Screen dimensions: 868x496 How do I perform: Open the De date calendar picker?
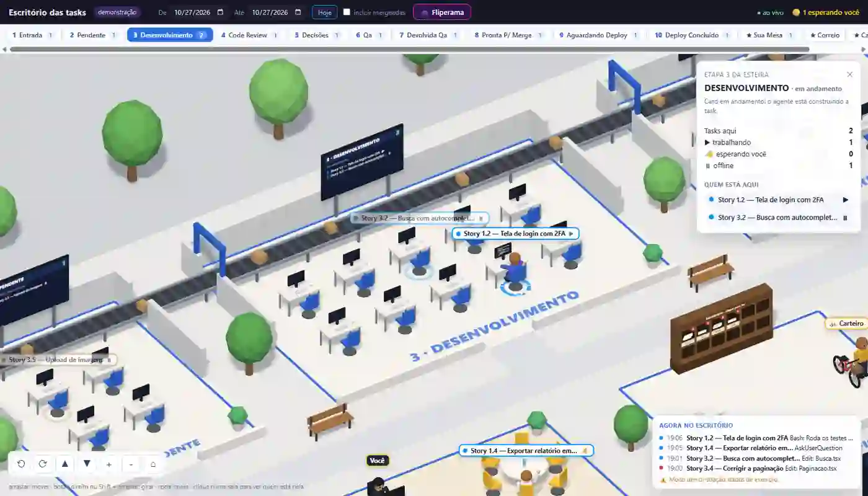(x=220, y=12)
